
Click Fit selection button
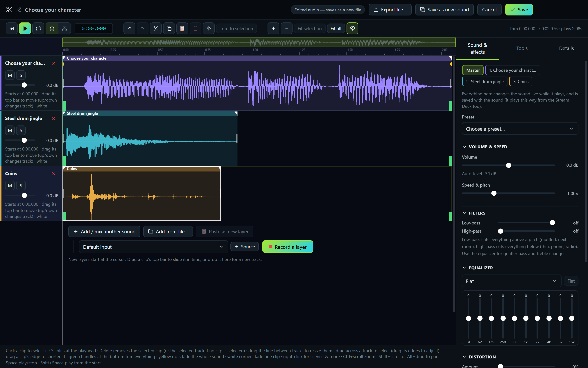click(x=310, y=29)
